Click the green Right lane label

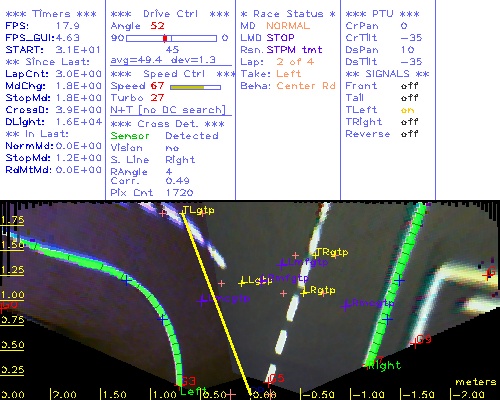point(384,366)
